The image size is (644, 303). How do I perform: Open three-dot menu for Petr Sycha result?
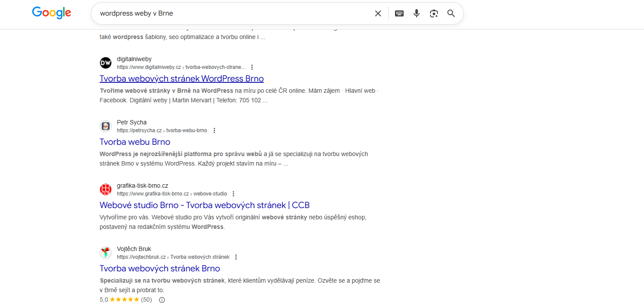pyautogui.click(x=214, y=130)
